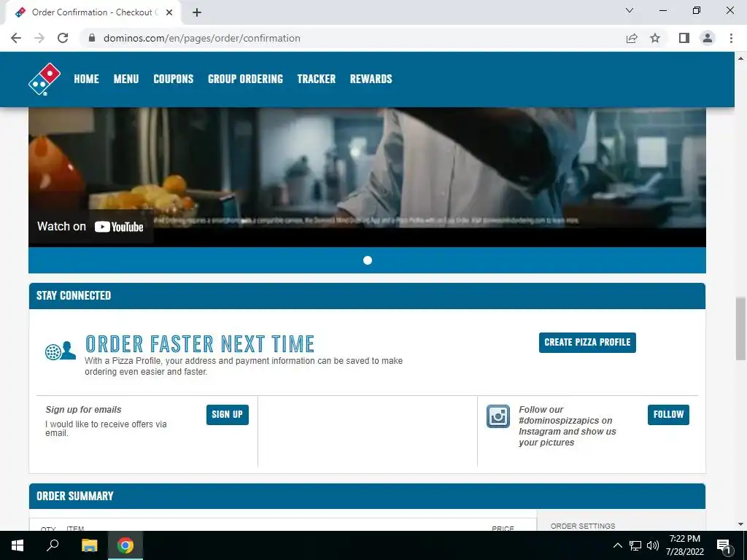747x560 pixels.
Task: Click the forward navigation arrow
Action: point(39,38)
